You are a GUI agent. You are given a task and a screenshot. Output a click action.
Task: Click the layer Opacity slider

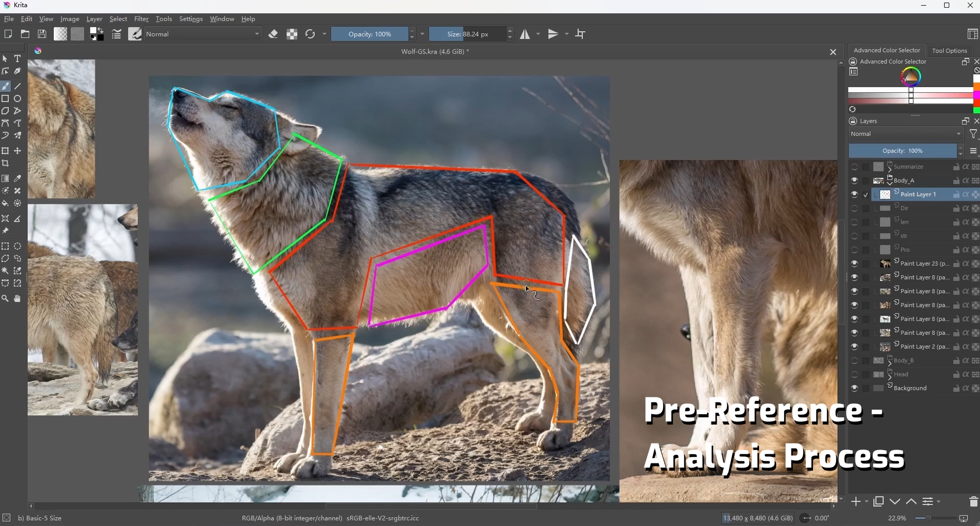point(903,151)
